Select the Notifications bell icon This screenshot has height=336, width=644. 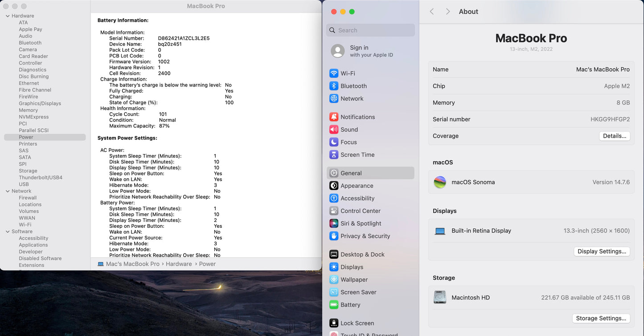333,117
